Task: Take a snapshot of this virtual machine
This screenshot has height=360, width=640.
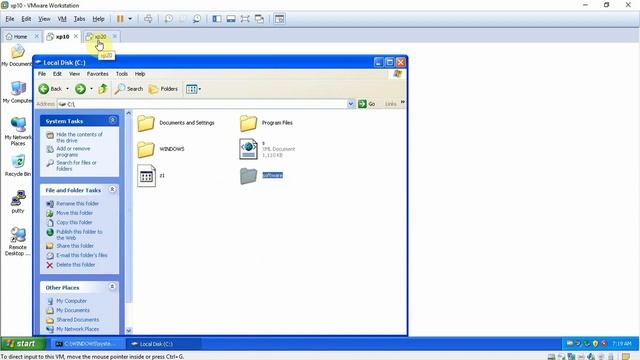Action: tap(169, 19)
